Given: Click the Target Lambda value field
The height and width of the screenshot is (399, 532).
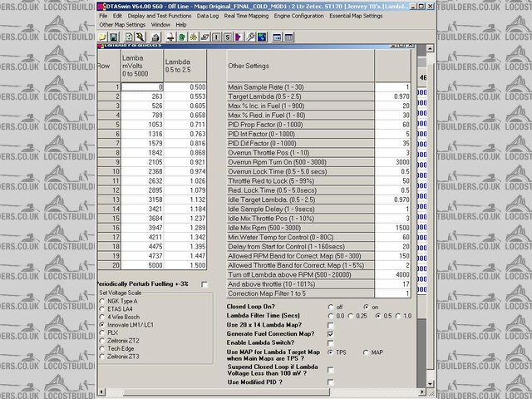Looking at the screenshot, I should pos(392,97).
